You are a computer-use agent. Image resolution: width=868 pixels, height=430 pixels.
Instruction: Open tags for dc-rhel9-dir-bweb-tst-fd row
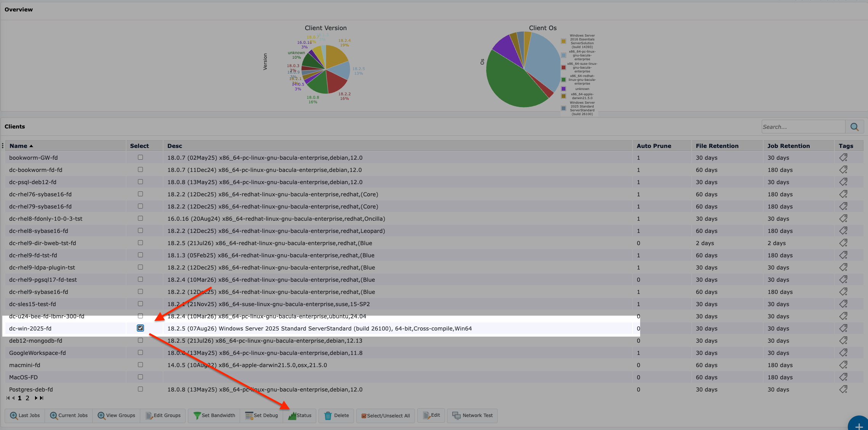click(x=843, y=243)
